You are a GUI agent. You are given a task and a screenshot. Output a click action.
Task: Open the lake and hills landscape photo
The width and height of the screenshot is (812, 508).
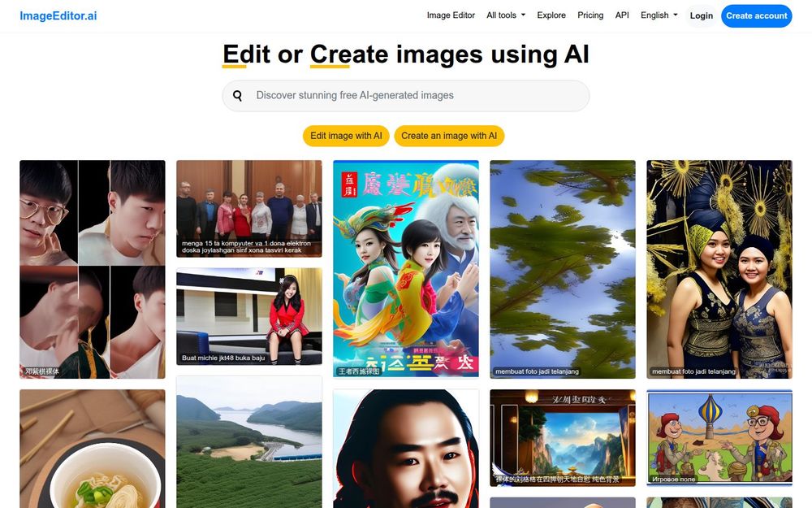[248, 443]
